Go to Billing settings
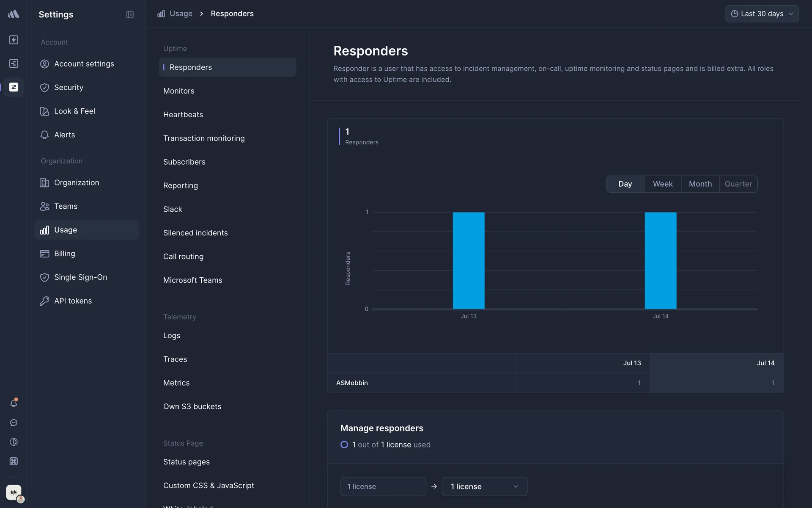Viewport: 812px width, 508px height. click(64, 254)
